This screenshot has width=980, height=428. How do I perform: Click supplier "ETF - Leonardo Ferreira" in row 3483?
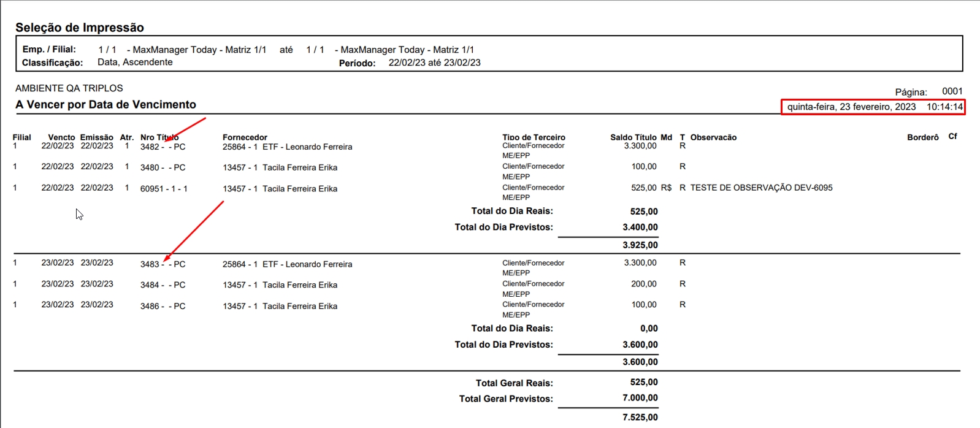(307, 264)
